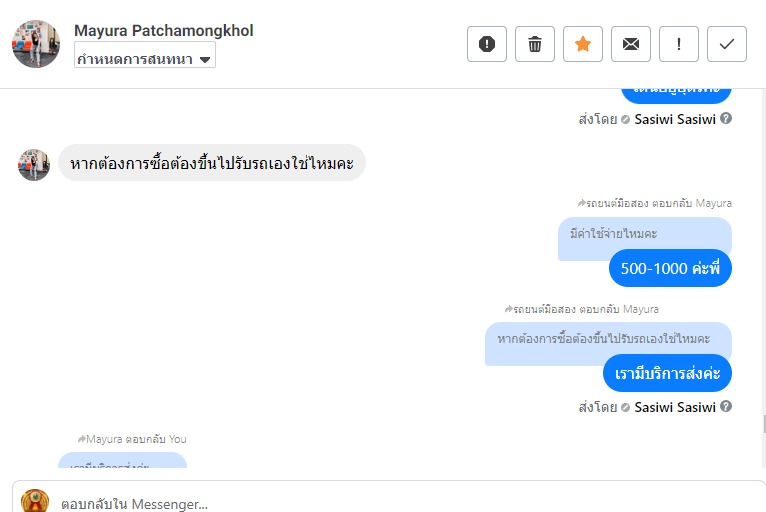Click the incoming หากต้องการซื้อ message bubble

pos(212,163)
